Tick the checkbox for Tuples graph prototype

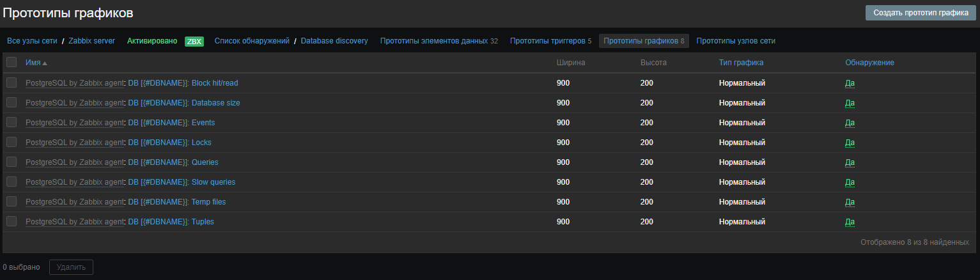pyautogui.click(x=12, y=221)
